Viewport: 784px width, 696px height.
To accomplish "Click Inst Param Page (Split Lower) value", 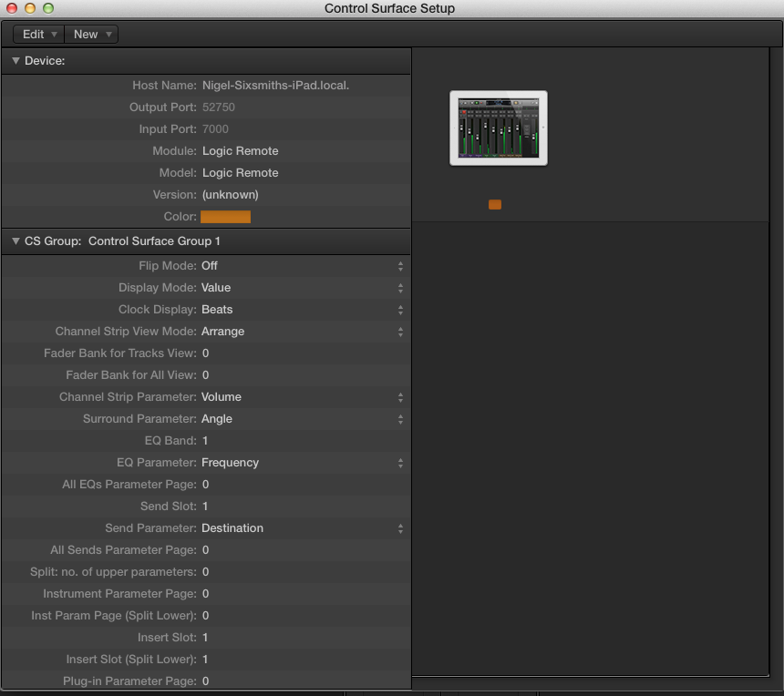I will (205, 616).
